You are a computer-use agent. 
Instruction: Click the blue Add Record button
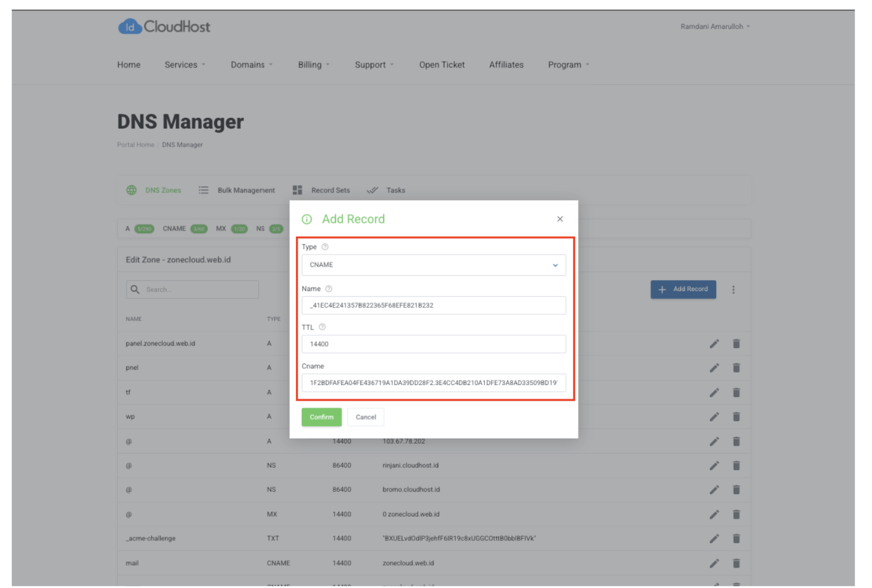point(683,289)
